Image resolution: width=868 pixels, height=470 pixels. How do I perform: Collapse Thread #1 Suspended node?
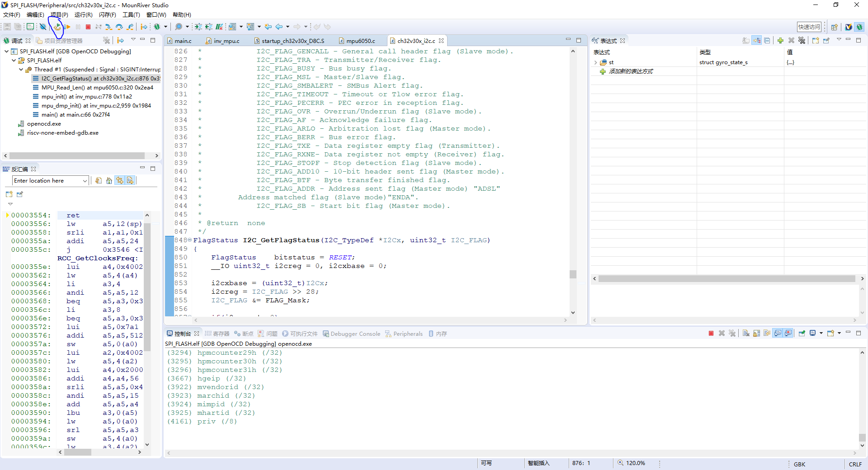pos(21,70)
